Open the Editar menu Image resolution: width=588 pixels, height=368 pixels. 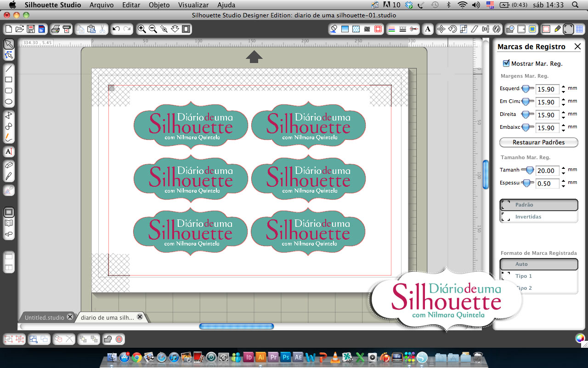coord(131,5)
